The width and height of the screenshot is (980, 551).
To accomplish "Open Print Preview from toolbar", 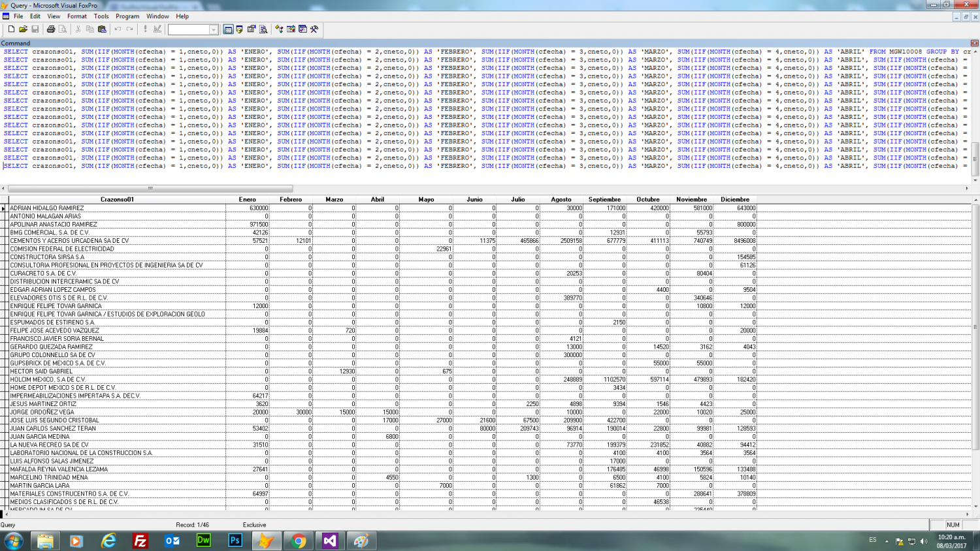I will pos(63,29).
